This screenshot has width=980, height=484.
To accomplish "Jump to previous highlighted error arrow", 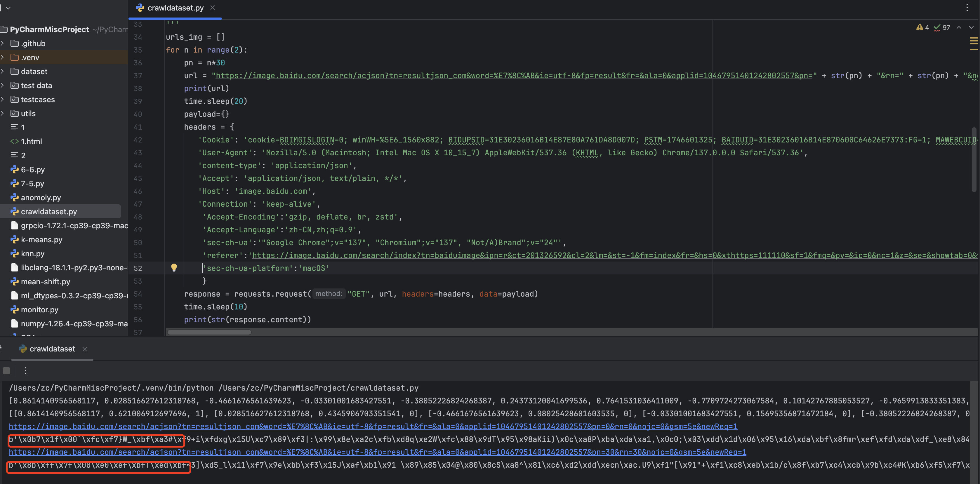I will coord(959,27).
